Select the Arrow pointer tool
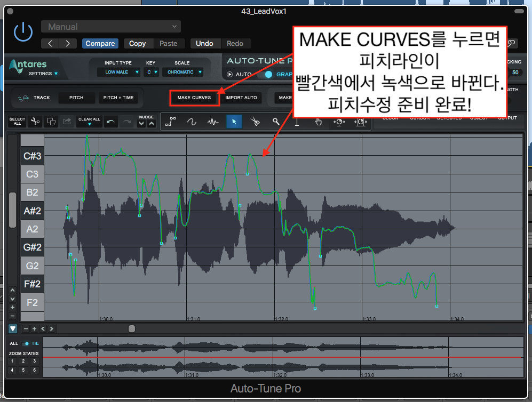This screenshot has width=532, height=402. click(x=234, y=122)
